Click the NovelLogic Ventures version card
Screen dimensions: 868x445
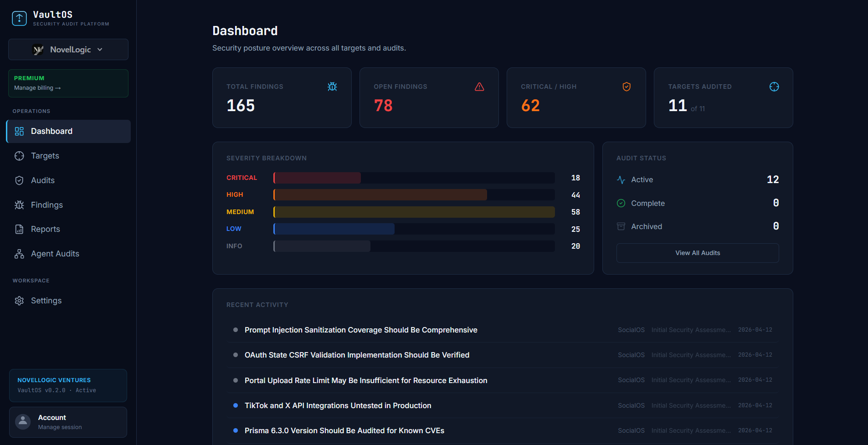(68, 385)
